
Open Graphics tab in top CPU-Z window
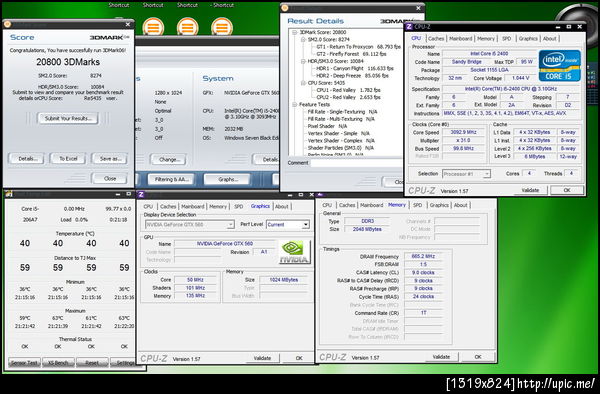point(528,39)
